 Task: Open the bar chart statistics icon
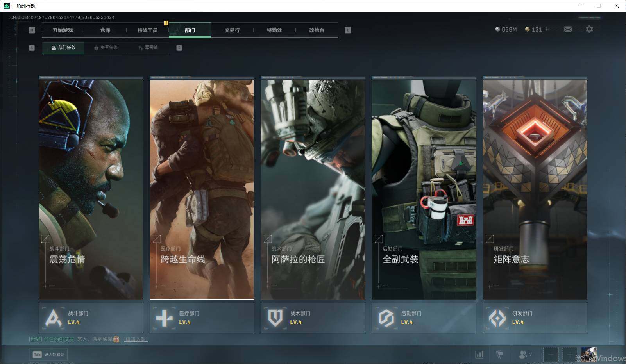(479, 354)
